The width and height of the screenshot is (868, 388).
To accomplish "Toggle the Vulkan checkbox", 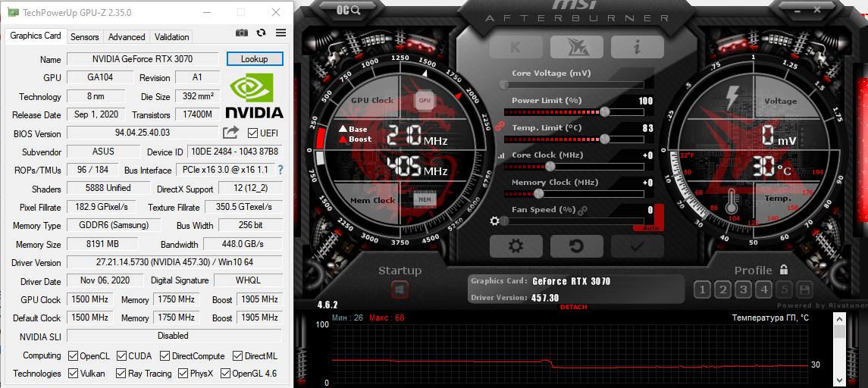I will click(x=73, y=373).
